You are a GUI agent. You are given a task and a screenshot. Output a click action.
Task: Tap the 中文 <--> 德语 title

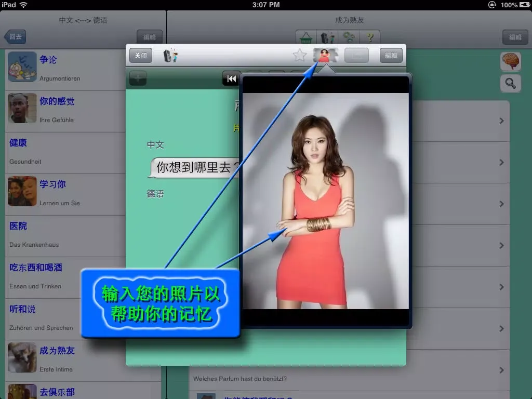83,20
